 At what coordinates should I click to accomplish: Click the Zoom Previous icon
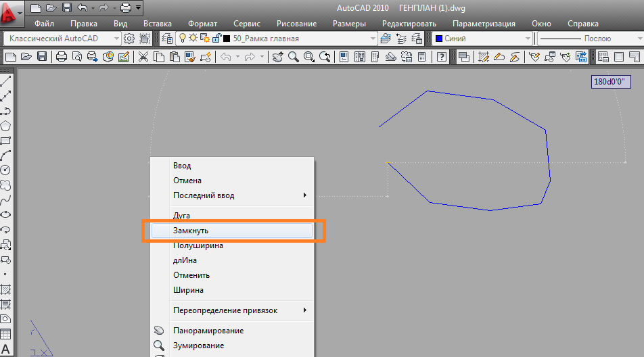click(x=325, y=57)
